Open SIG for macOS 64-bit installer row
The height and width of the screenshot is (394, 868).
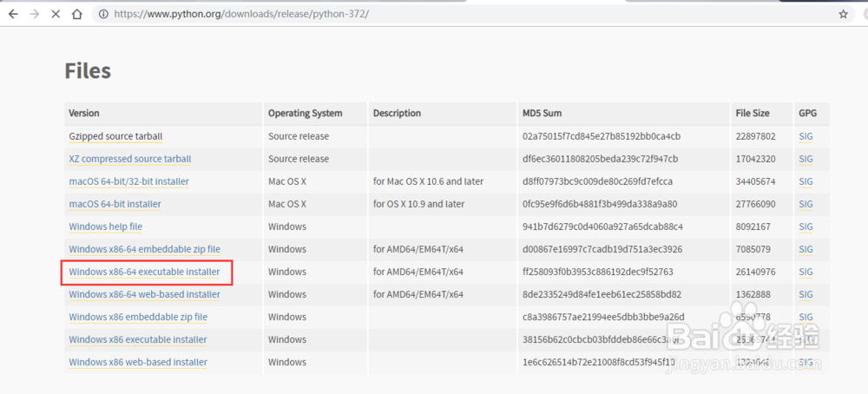click(806, 204)
